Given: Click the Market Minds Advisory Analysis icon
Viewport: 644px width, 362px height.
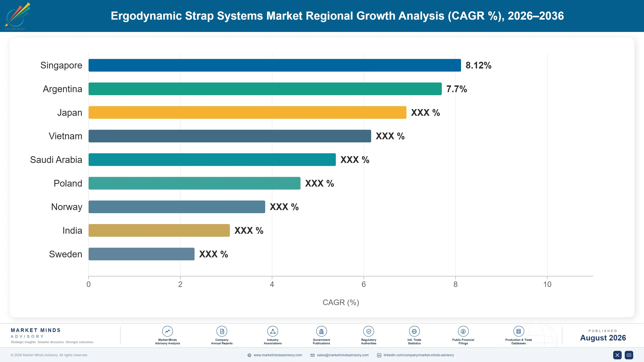Looking at the screenshot, I should pos(168,331).
